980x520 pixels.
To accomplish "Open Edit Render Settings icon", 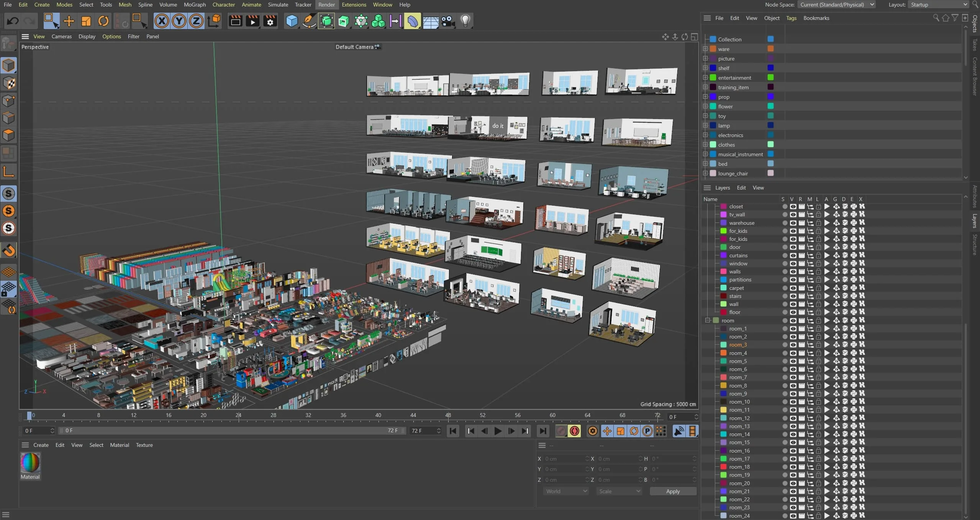I will (x=270, y=21).
